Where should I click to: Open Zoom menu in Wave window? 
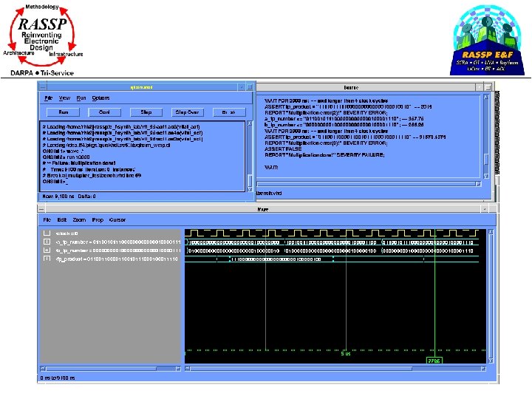pyautogui.click(x=79, y=220)
